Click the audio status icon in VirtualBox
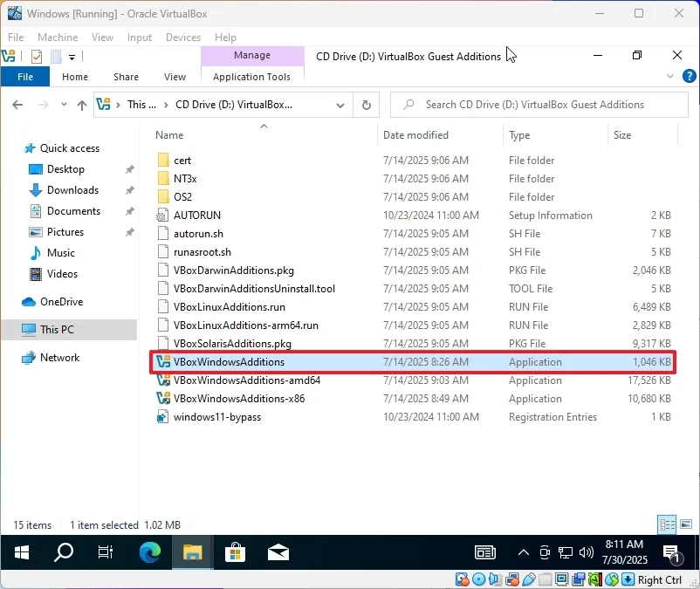This screenshot has height=589, width=700. click(x=495, y=579)
